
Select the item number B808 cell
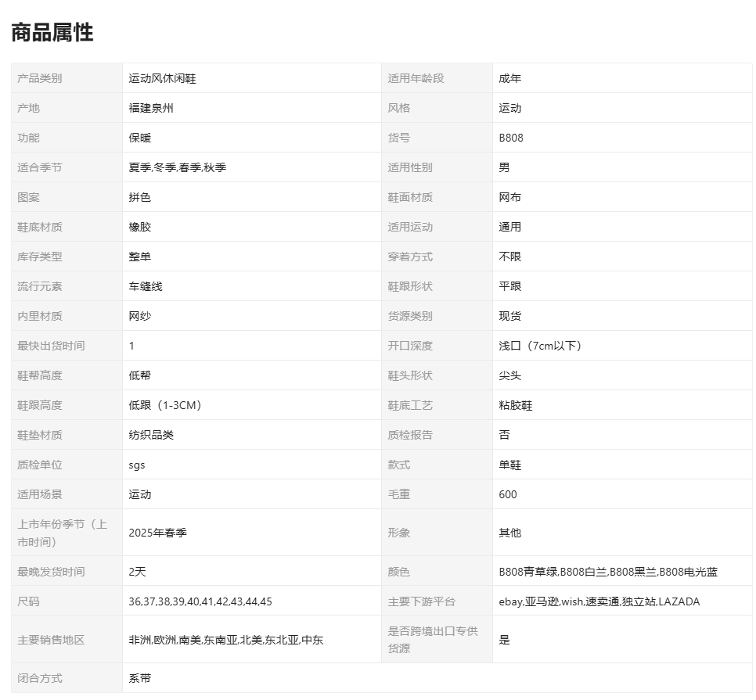point(511,138)
